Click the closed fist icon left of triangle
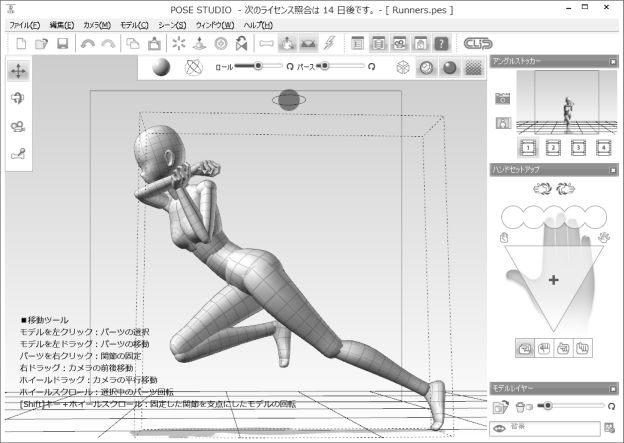 (504, 238)
